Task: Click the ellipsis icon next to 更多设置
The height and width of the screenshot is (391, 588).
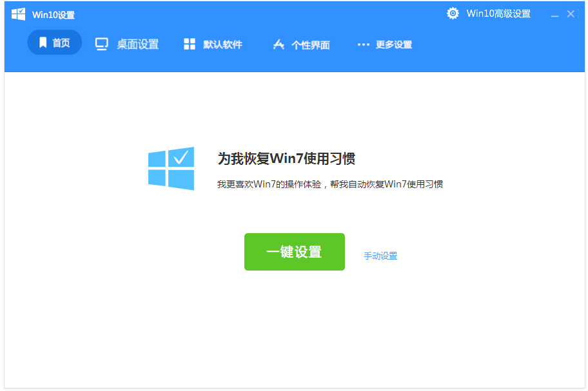Action: 364,44
